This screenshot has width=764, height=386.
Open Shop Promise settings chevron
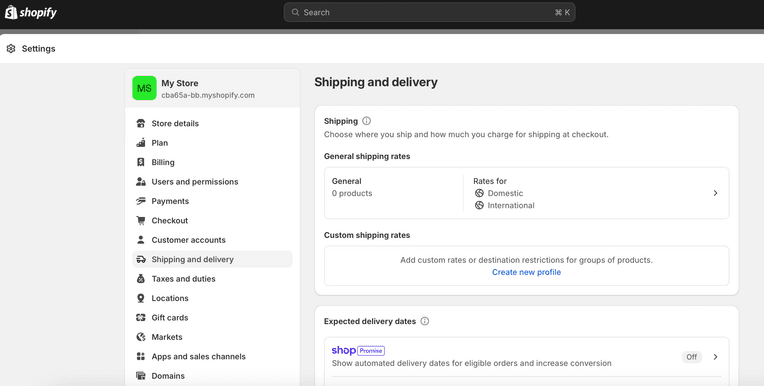coord(715,357)
